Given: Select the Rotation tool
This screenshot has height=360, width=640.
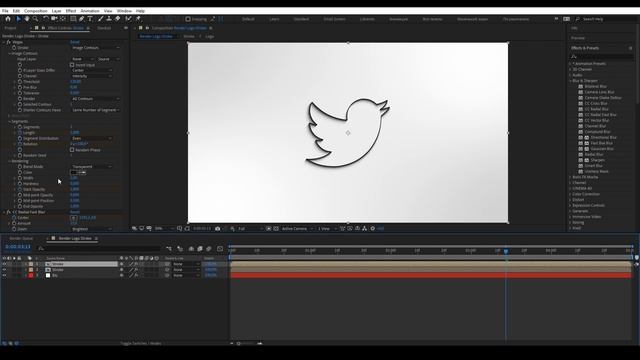Looking at the screenshot, I should [x=46, y=19].
